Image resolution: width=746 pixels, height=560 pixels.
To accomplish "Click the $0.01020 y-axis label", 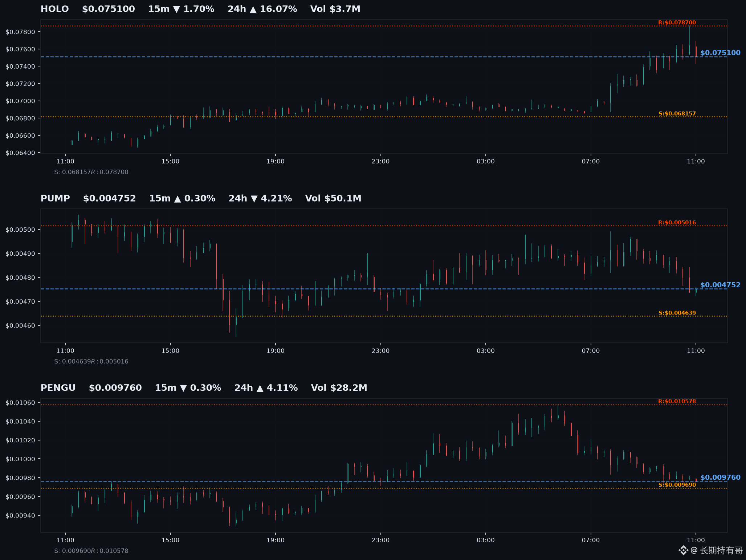I will click(20, 440).
